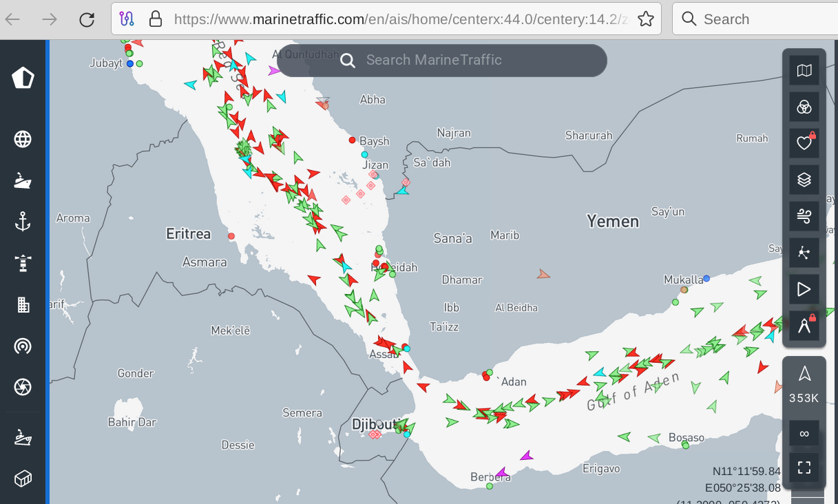Click the blue port marker at Jubayt

point(129,63)
